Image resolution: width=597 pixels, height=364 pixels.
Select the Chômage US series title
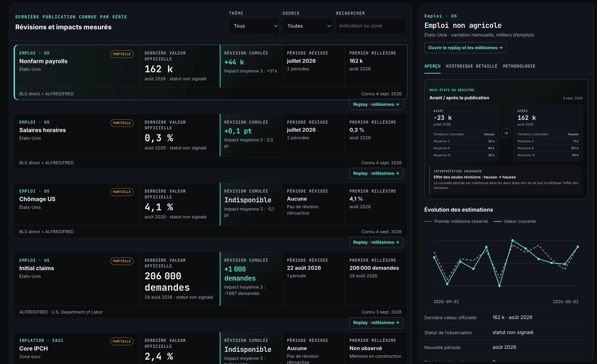click(x=37, y=199)
